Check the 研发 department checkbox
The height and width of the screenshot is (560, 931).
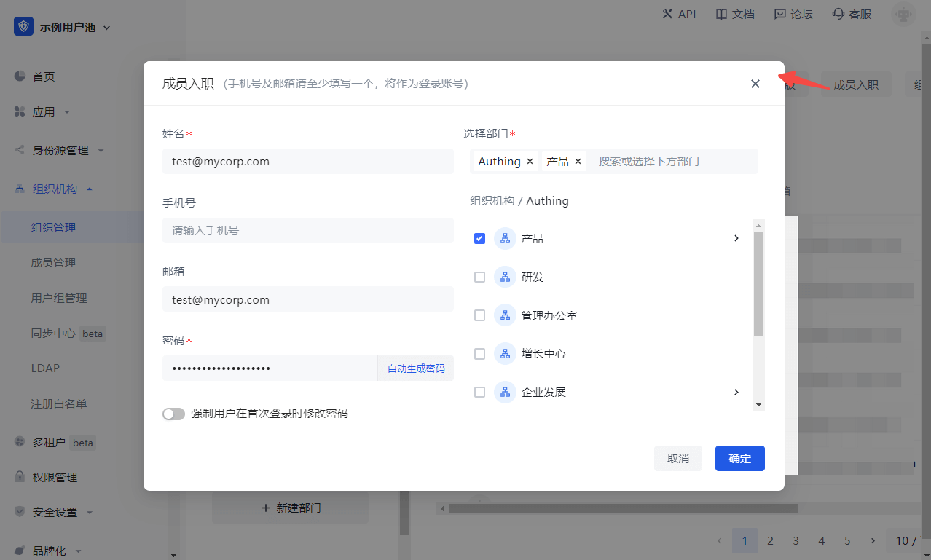coord(479,277)
